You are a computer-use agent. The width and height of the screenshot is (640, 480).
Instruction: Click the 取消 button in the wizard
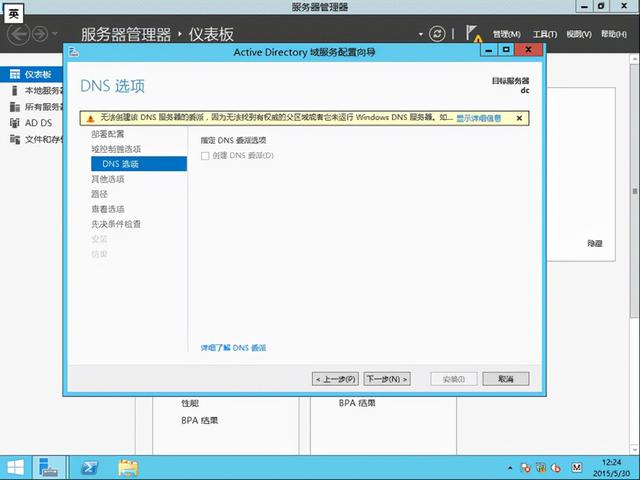(506, 379)
